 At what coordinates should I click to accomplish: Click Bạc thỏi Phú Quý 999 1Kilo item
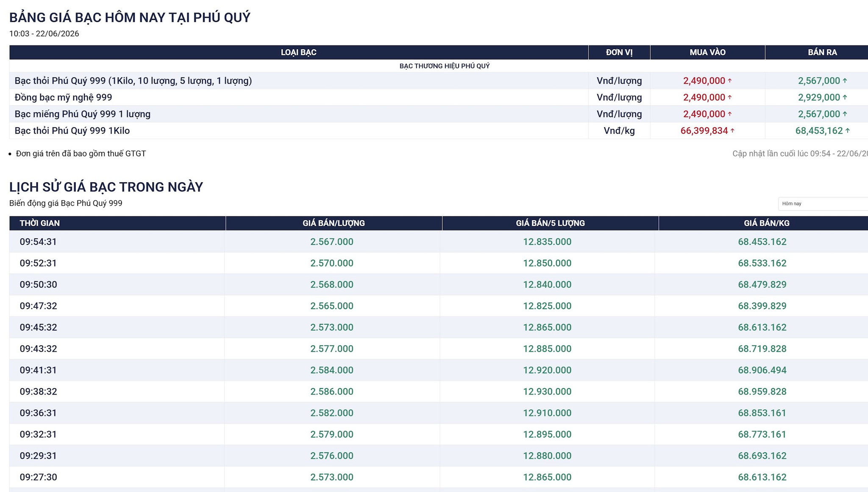[x=72, y=131]
